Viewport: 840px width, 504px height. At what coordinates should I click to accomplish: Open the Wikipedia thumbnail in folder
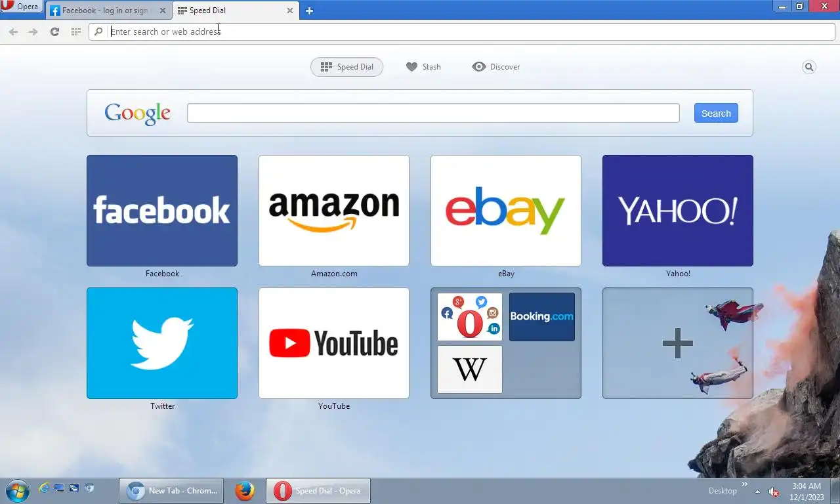click(x=470, y=369)
